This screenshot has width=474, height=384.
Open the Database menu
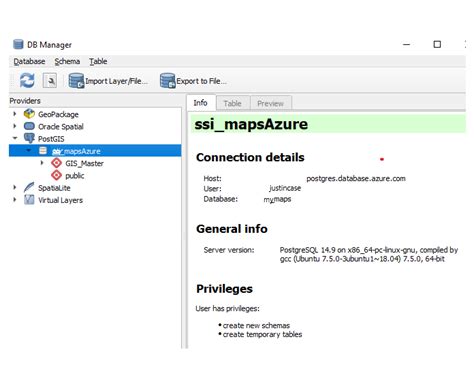pos(29,61)
